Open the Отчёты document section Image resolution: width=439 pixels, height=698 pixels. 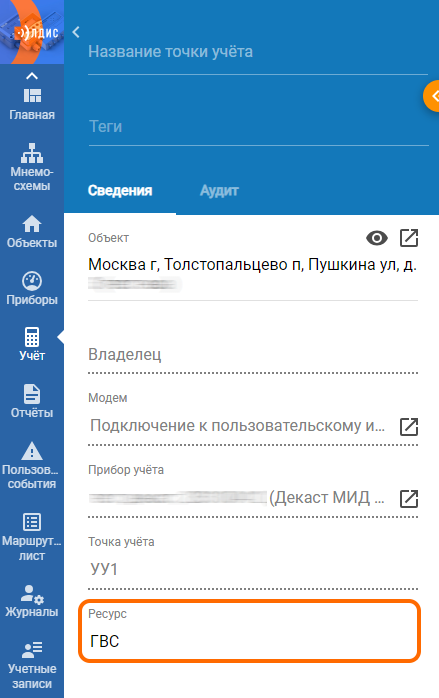tap(32, 401)
